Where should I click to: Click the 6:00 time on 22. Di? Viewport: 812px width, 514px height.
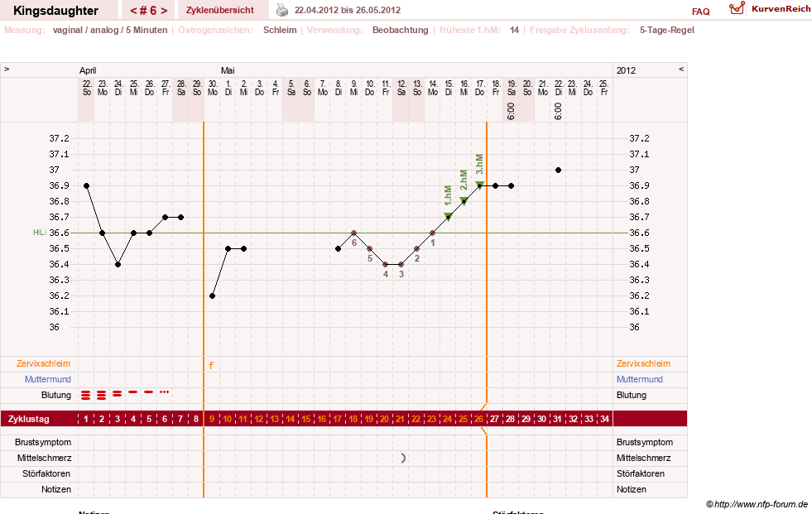(558, 111)
